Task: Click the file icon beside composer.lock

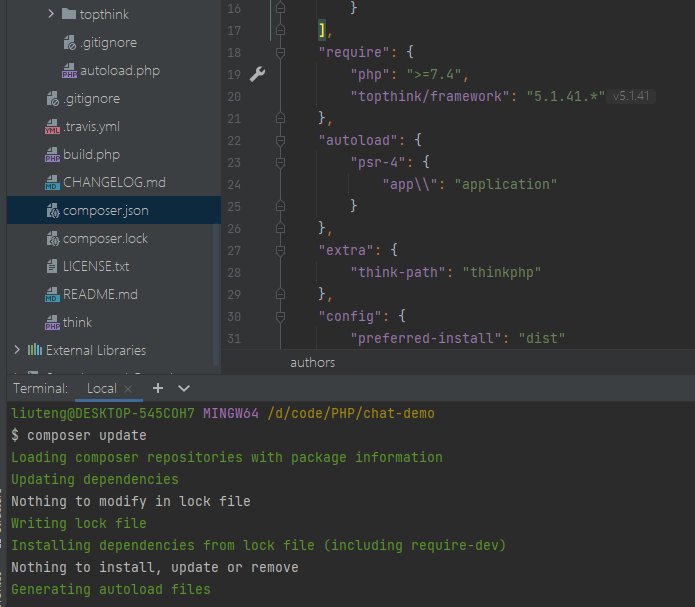Action: (x=52, y=239)
